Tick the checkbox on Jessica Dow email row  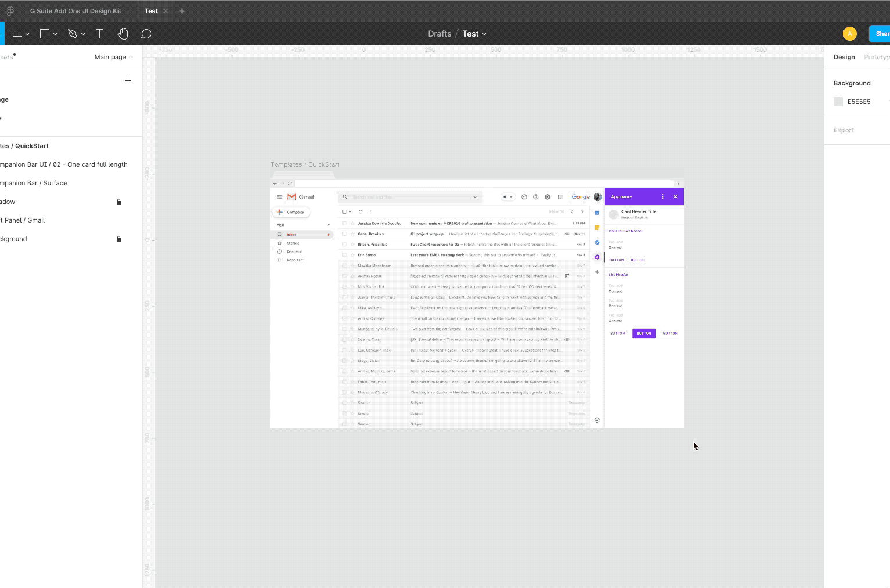(x=345, y=223)
